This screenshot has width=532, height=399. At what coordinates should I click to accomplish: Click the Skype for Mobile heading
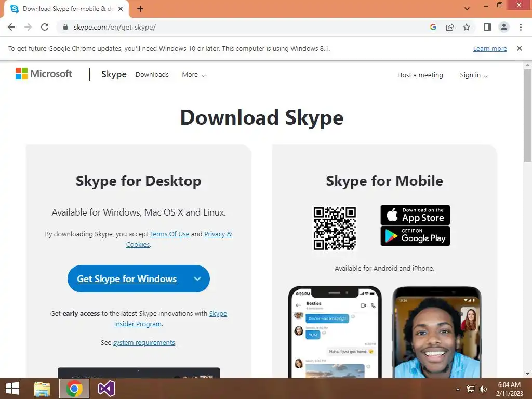(384, 181)
